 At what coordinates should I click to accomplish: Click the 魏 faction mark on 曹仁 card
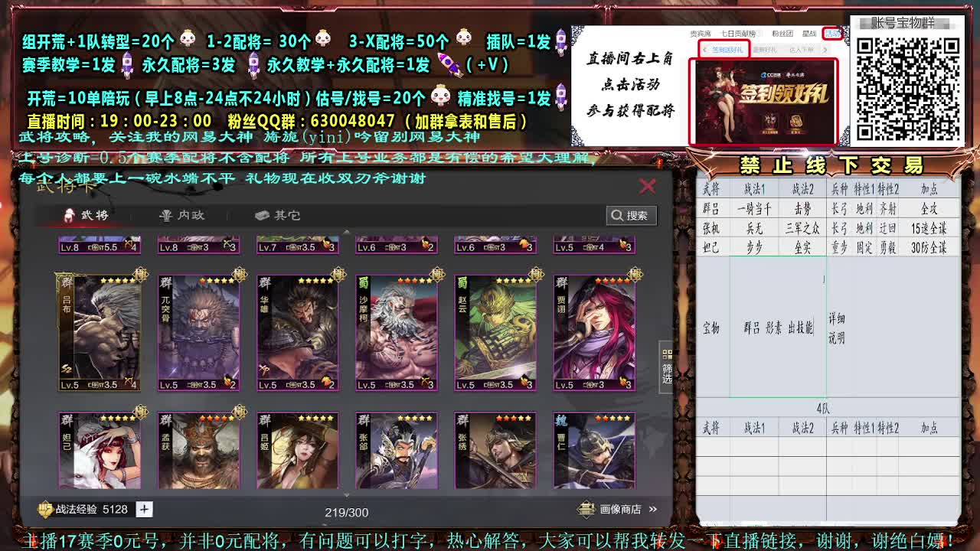[x=560, y=420]
